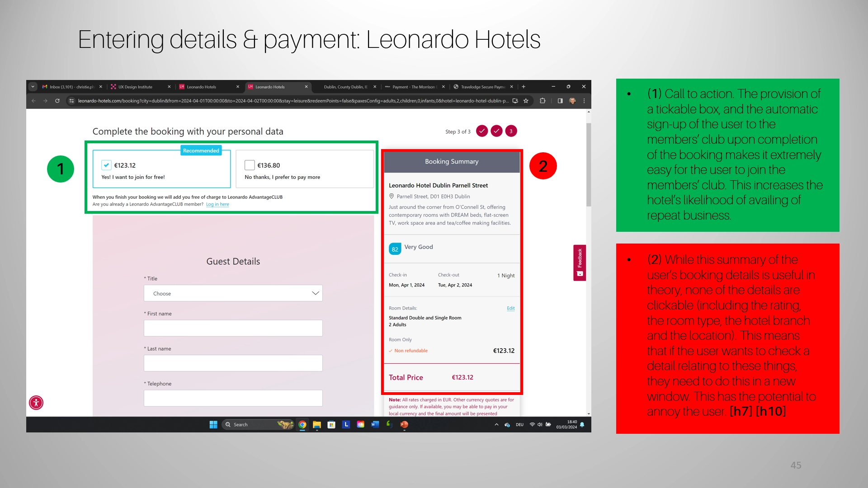Check the €136.80 pay more box
This screenshot has width=868, height=488.
250,165
